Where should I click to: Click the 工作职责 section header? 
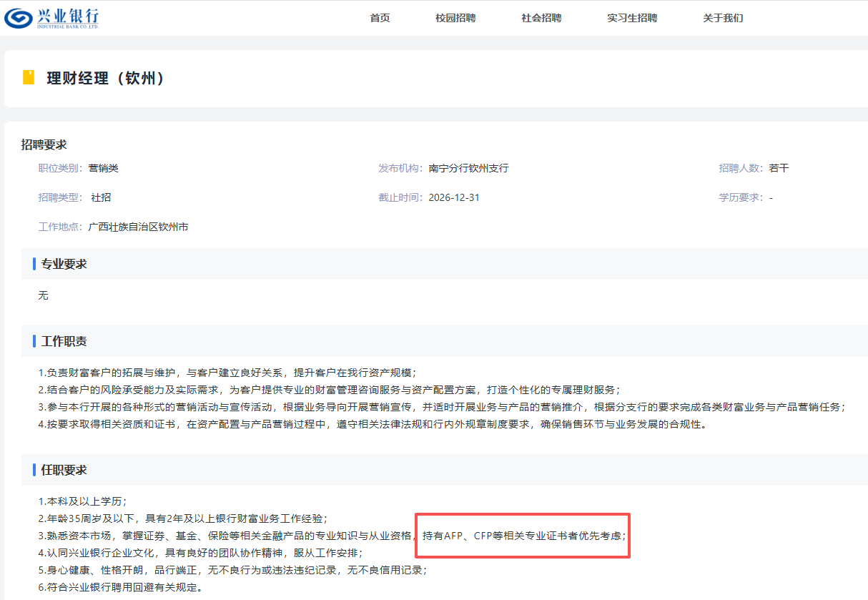pos(64,341)
